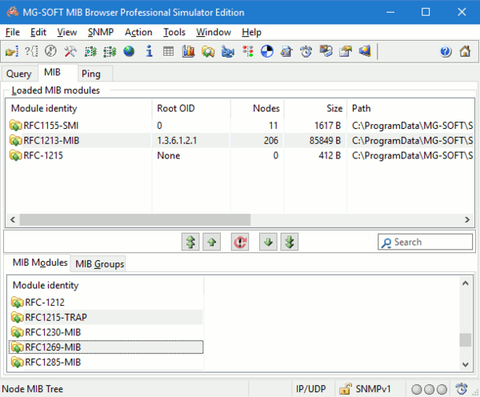Click the single green down arrow button
The image size is (480, 397).
pyautogui.click(x=268, y=242)
